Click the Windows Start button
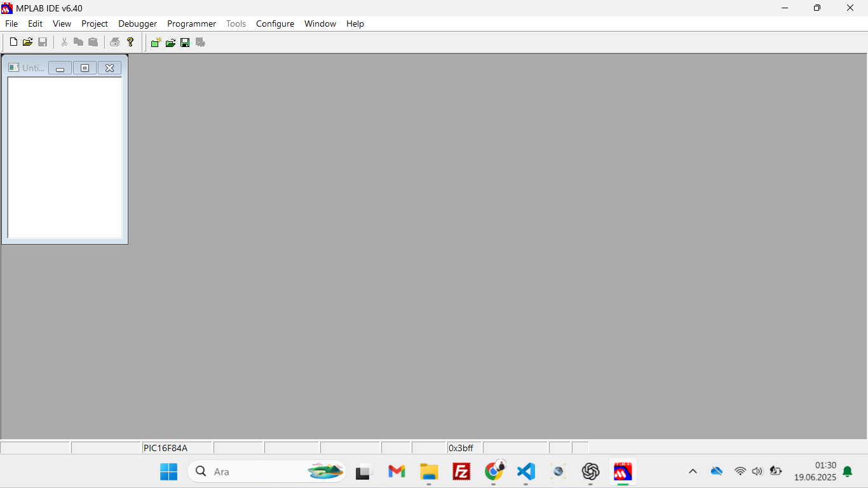 tap(168, 471)
